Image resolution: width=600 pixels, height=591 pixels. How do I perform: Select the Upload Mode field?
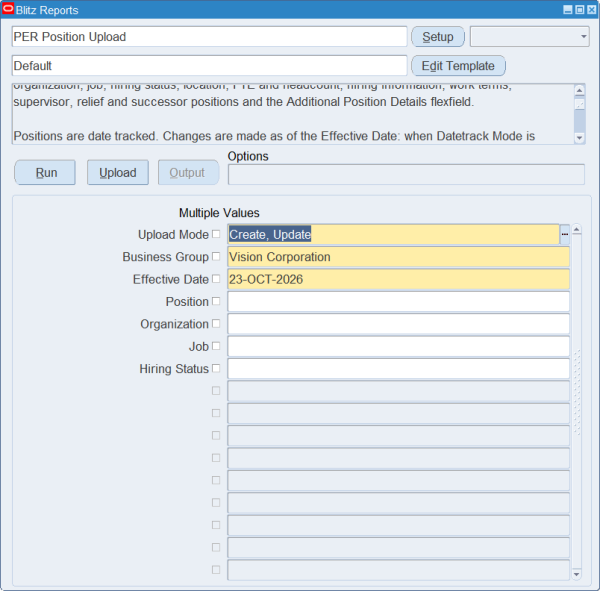tap(393, 234)
